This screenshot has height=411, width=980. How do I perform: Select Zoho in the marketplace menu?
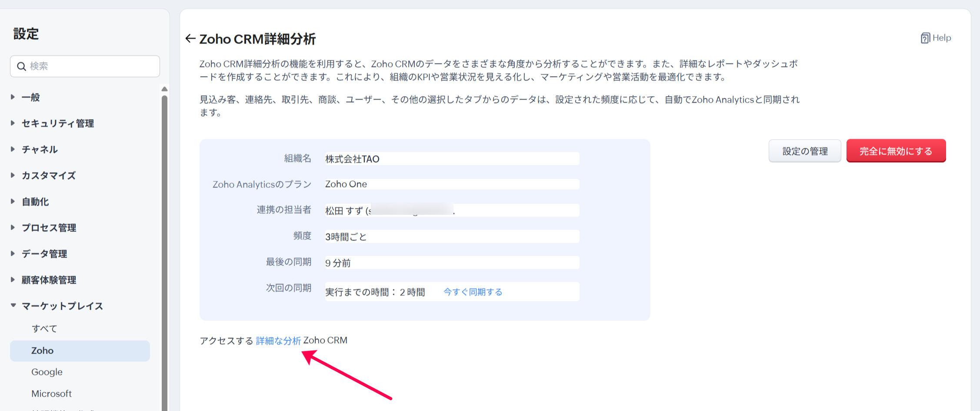(x=42, y=351)
